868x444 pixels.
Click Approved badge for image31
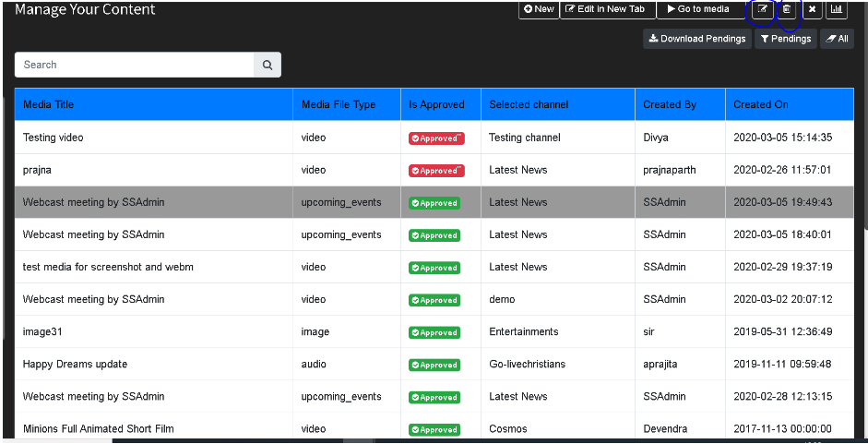click(434, 332)
